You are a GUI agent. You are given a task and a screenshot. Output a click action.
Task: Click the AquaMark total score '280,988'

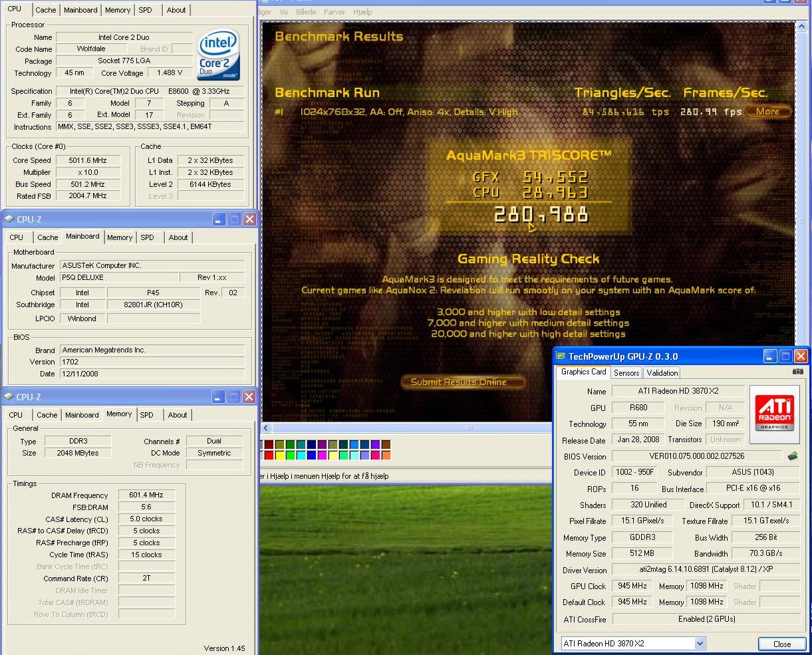tap(541, 214)
